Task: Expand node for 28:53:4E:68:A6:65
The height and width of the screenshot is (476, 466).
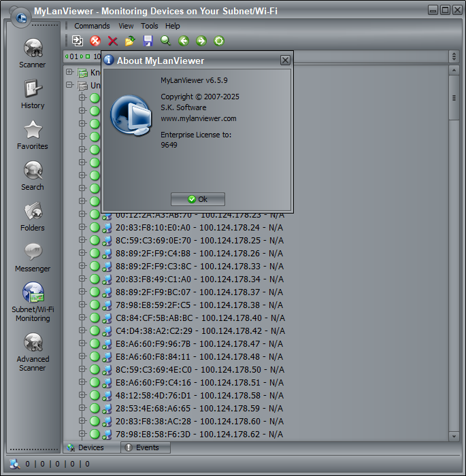Action: click(x=82, y=408)
